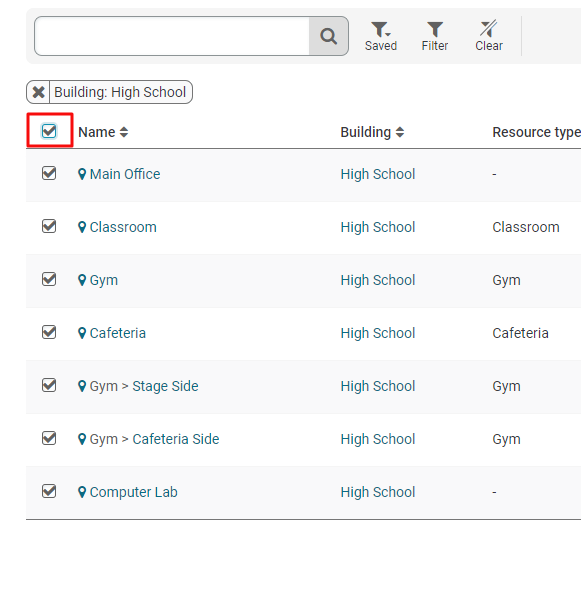Open the Gym > Stage Side link
581x615 pixels.
[x=144, y=386]
